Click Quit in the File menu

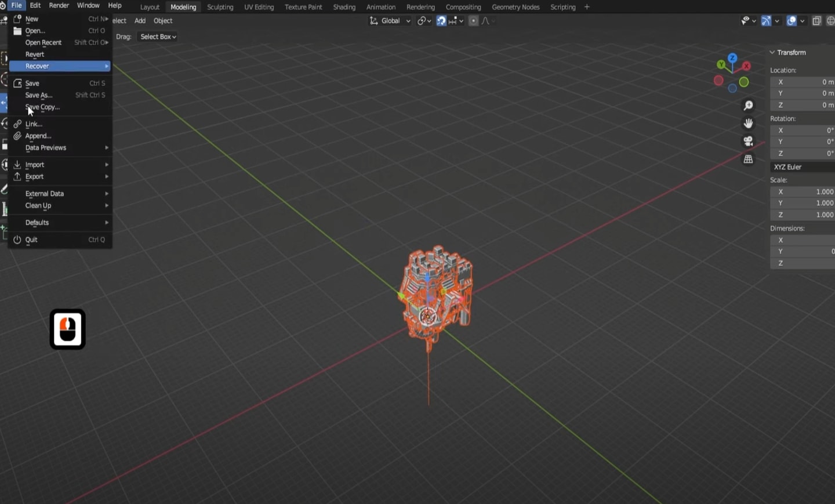[60, 240]
